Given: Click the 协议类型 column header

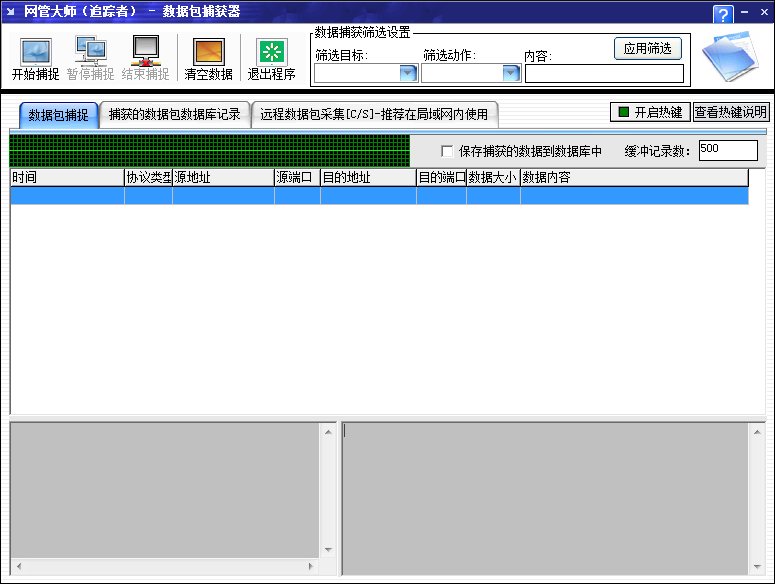Looking at the screenshot, I should point(148,177).
